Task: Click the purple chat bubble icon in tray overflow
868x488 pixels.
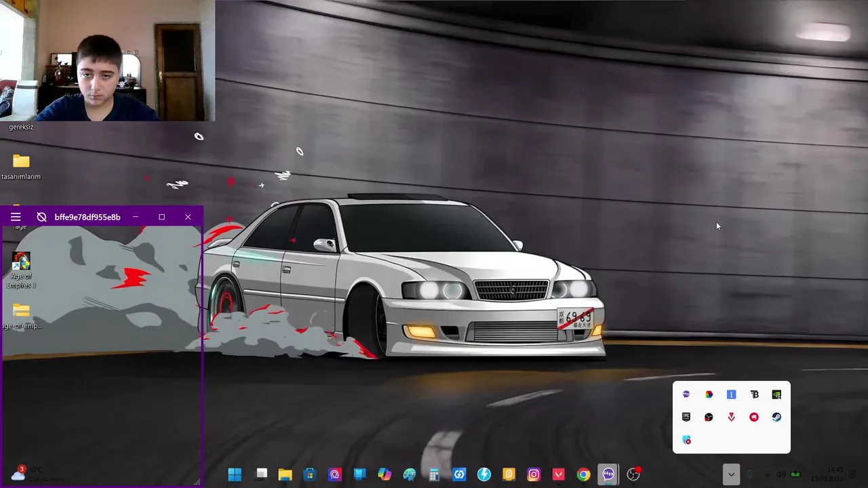Action: (686, 394)
